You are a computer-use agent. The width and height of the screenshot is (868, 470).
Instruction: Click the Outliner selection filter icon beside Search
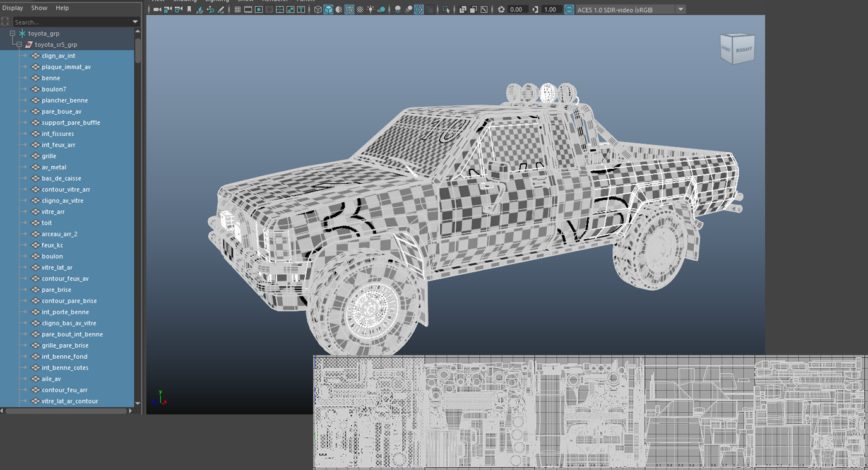click(6, 21)
